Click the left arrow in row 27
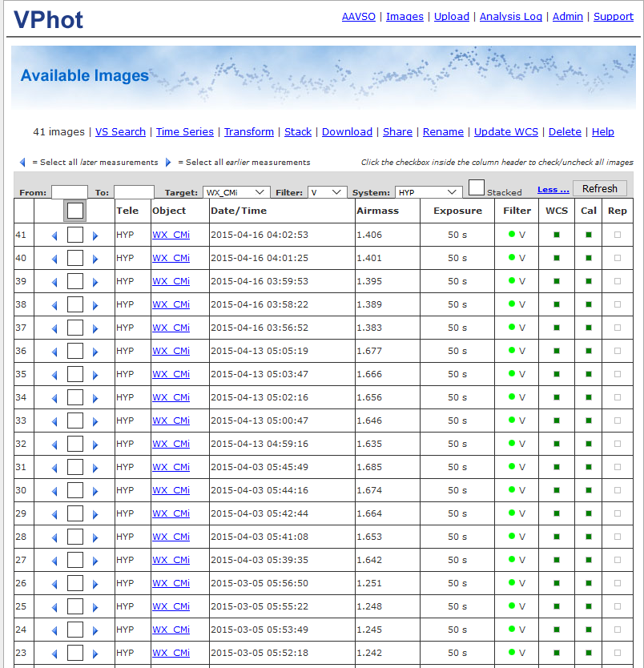Image resolution: width=644 pixels, height=668 pixels. (54, 561)
